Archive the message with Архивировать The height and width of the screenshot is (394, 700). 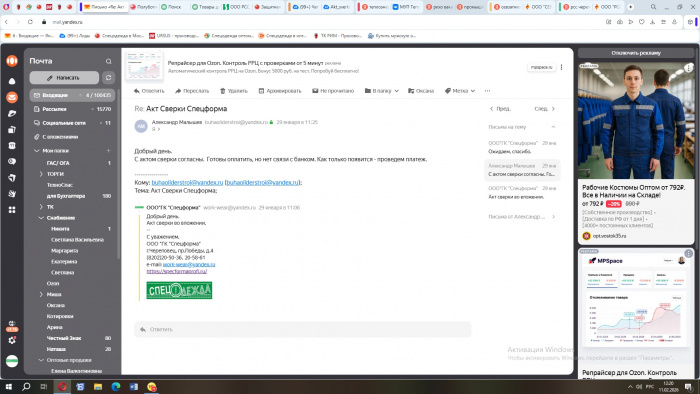point(280,91)
